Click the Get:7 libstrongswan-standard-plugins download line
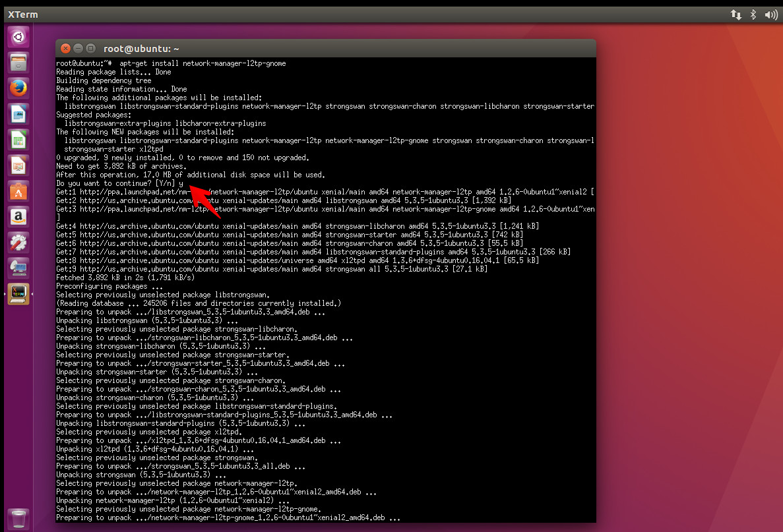783x532 pixels. tap(313, 252)
